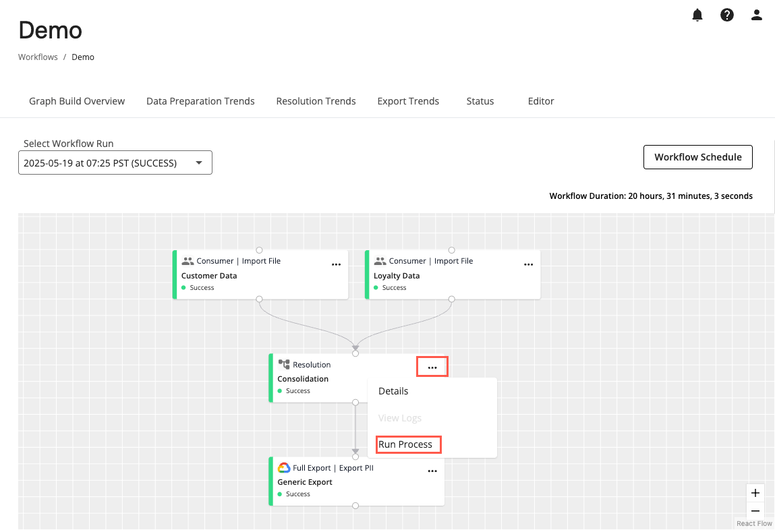The image size is (775, 532).
Task: Click Details in the Consolidation context menu
Action: pos(393,391)
